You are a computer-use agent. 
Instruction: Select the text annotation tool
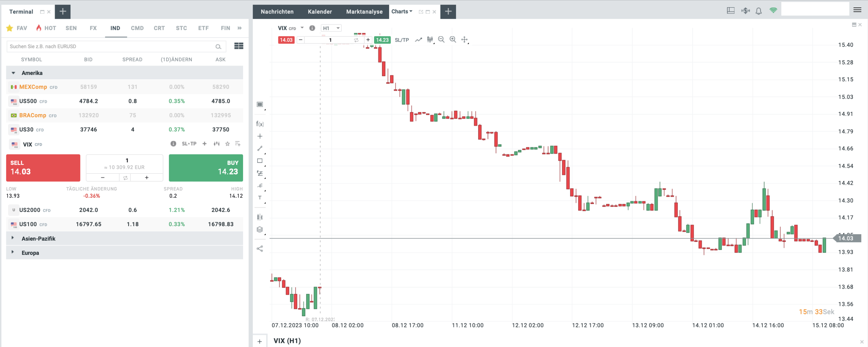(260, 198)
